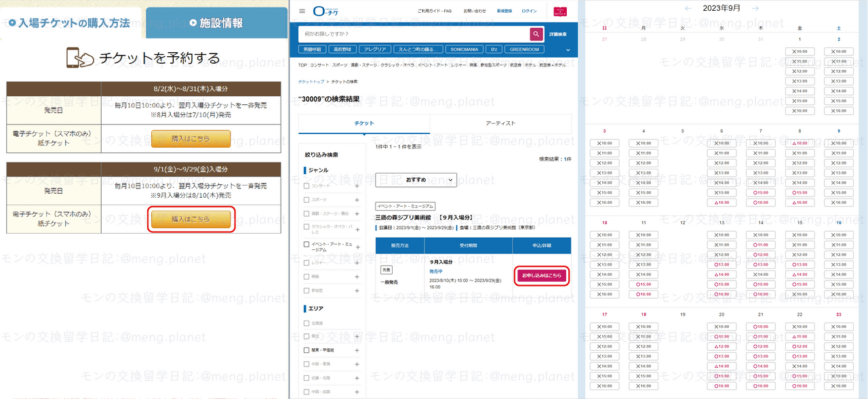
Task: Expand レジャー genre with plus sign
Action: 357,262
